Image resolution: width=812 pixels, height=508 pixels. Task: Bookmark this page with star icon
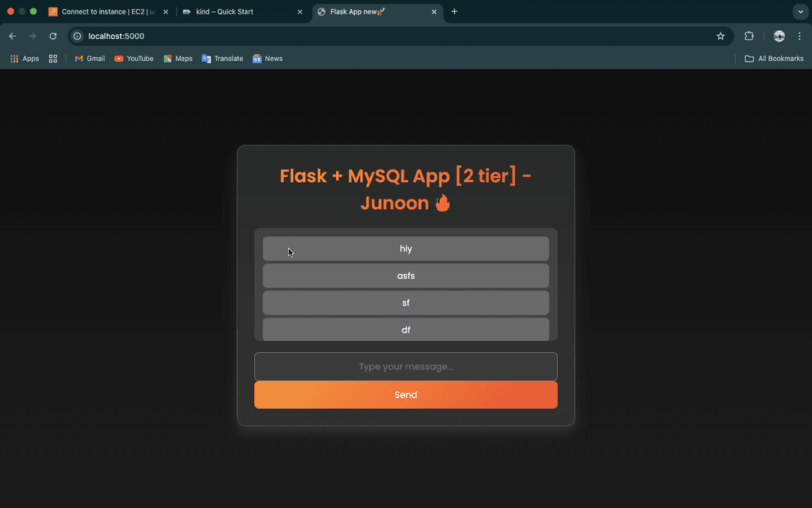click(720, 36)
